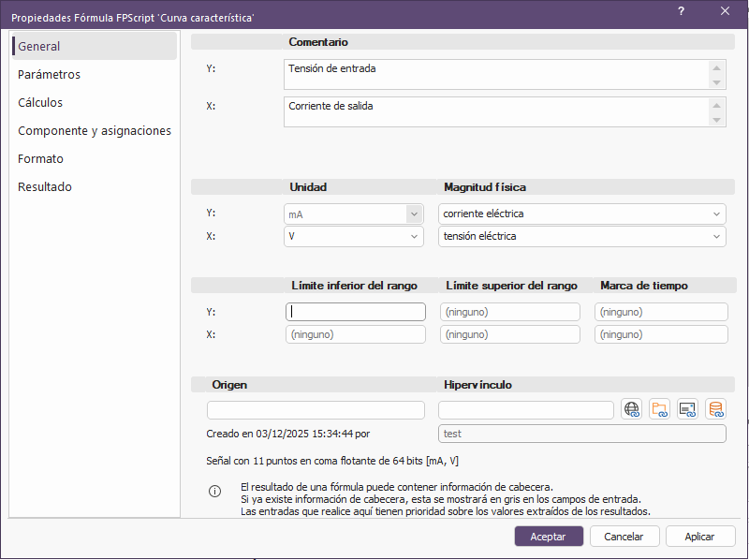Click the email link icon
This screenshot has width=749, height=560.
point(688,409)
